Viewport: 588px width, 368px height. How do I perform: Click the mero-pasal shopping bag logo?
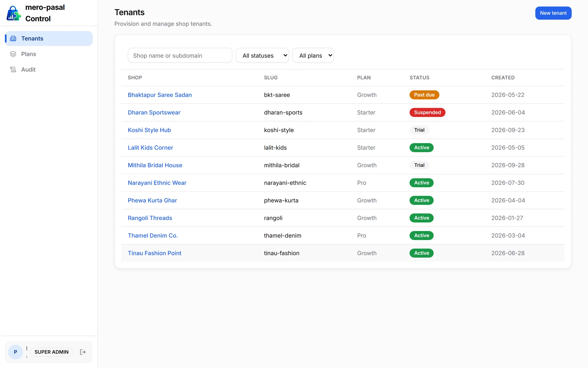click(14, 13)
